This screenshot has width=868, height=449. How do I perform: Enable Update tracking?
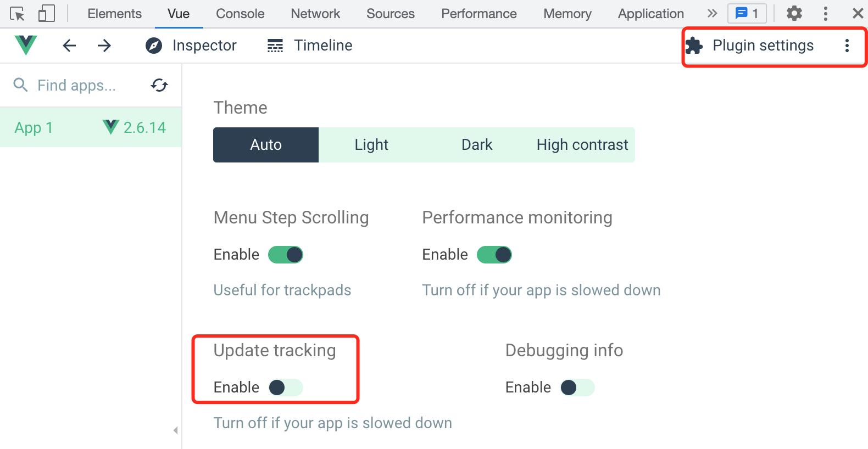[x=285, y=387]
